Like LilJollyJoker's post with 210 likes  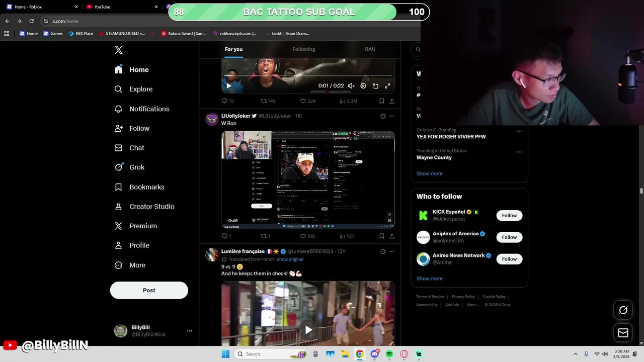(307, 236)
